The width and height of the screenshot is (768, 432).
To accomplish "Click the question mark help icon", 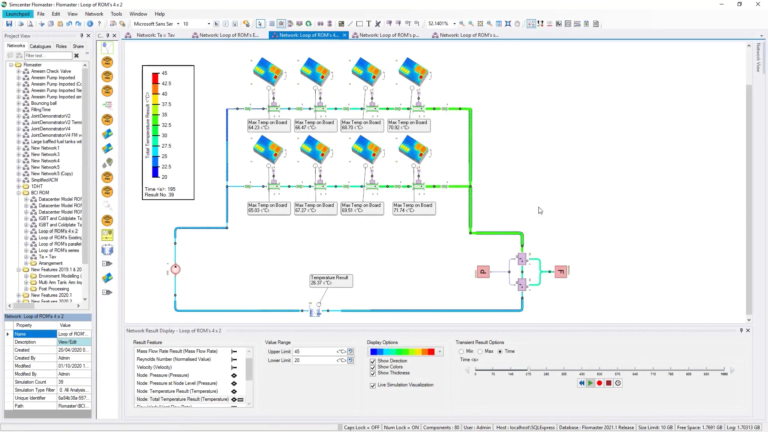I will 99,24.
